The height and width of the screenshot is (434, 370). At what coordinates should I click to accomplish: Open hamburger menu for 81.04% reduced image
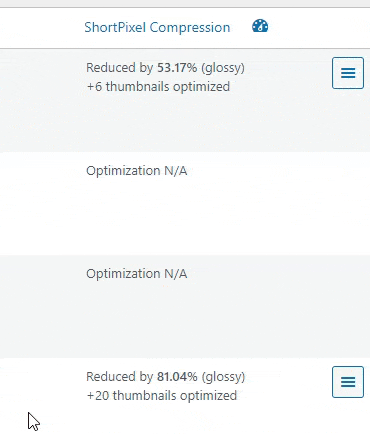point(348,382)
